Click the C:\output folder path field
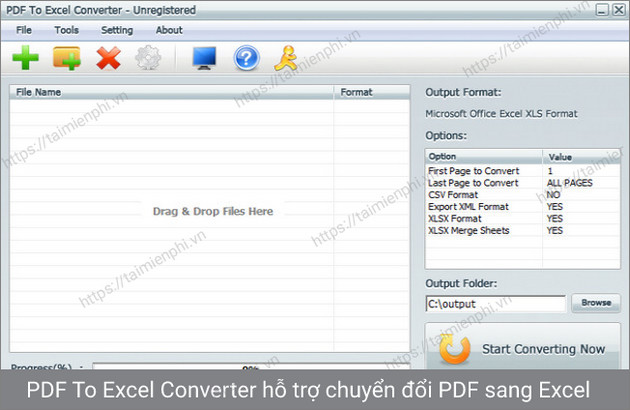Image resolution: width=630 pixels, height=410 pixels. click(x=495, y=304)
